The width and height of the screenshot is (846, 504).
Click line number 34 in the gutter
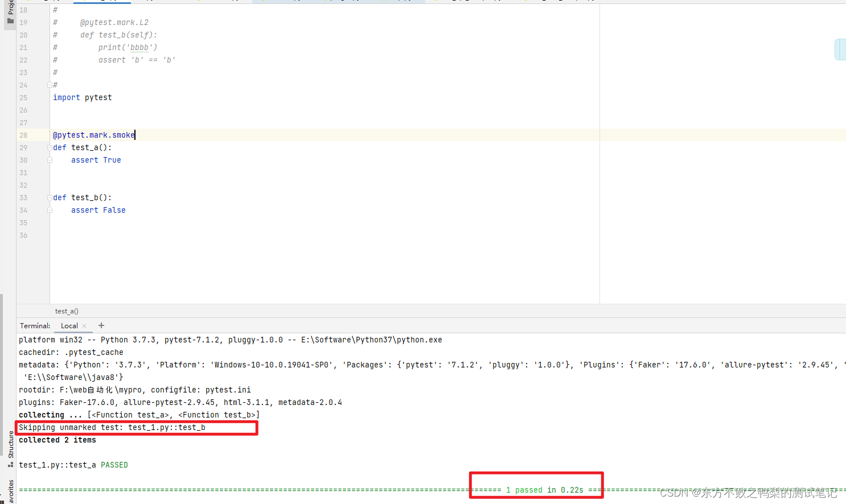point(23,210)
